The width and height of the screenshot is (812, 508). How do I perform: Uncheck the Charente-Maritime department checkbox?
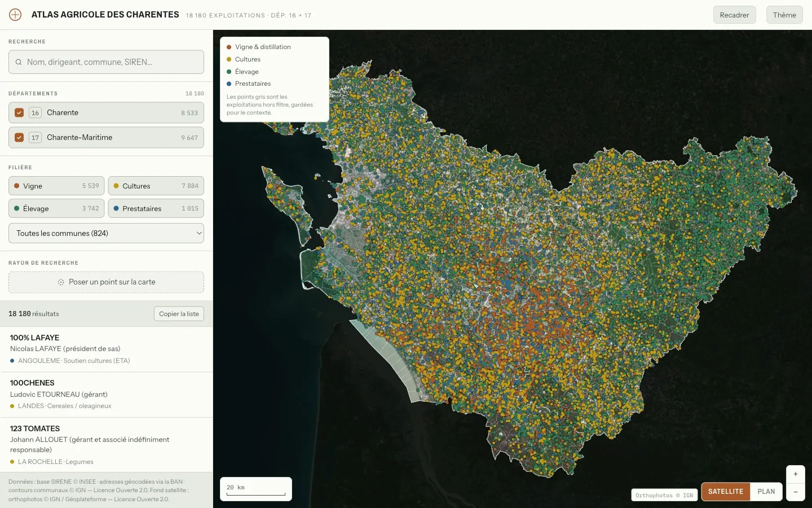19,137
